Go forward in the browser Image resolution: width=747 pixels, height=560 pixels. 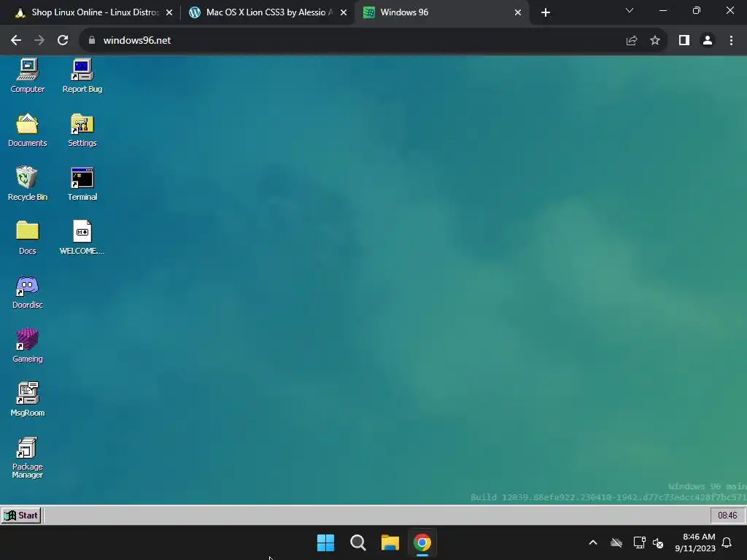pos(39,41)
